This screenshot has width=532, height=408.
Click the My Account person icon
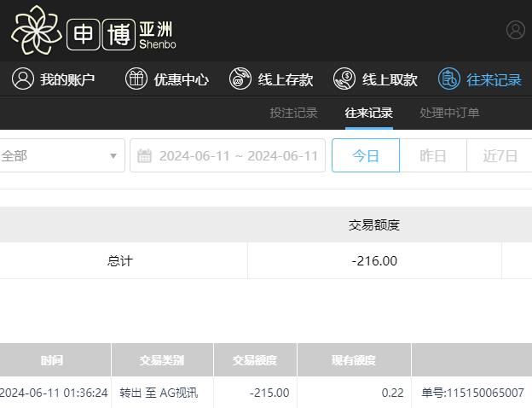point(23,79)
